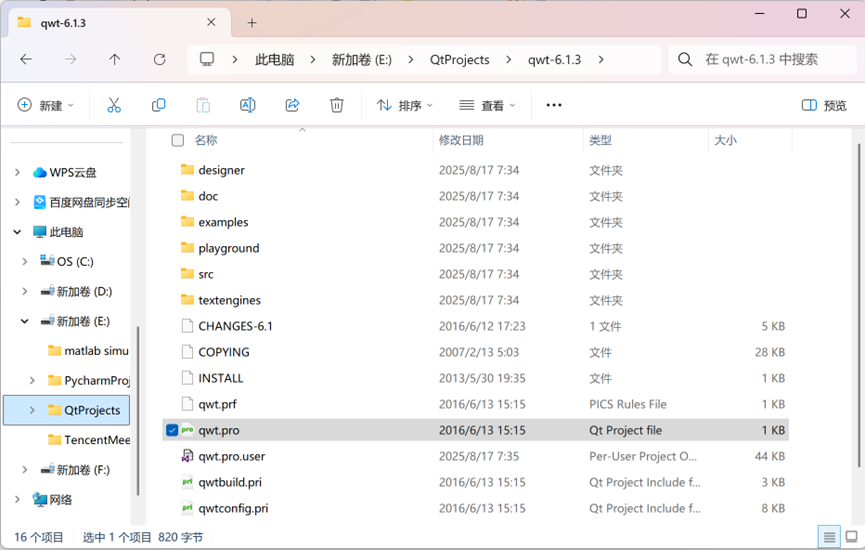Click the Share icon in toolbar
The image size is (865, 550).
(292, 105)
